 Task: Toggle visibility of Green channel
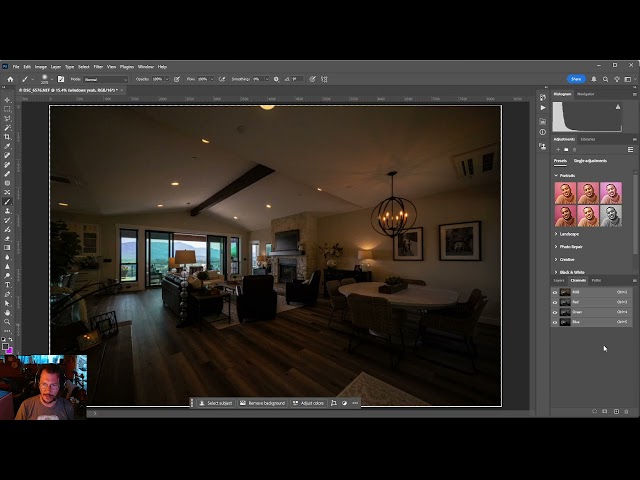tap(555, 312)
